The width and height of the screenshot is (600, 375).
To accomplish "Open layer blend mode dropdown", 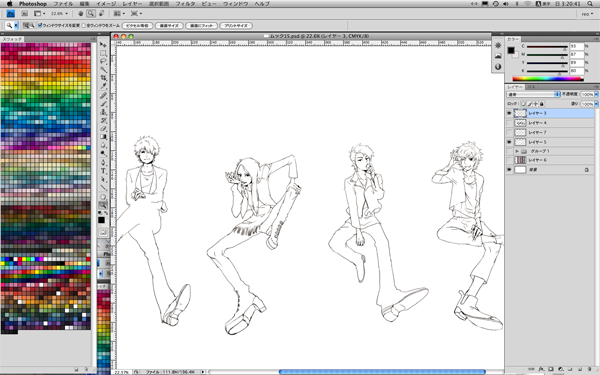I will coord(533,94).
